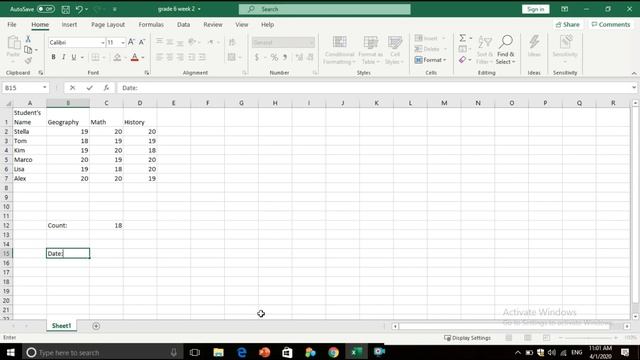Open the Clipboard pane launcher

(x=40, y=73)
